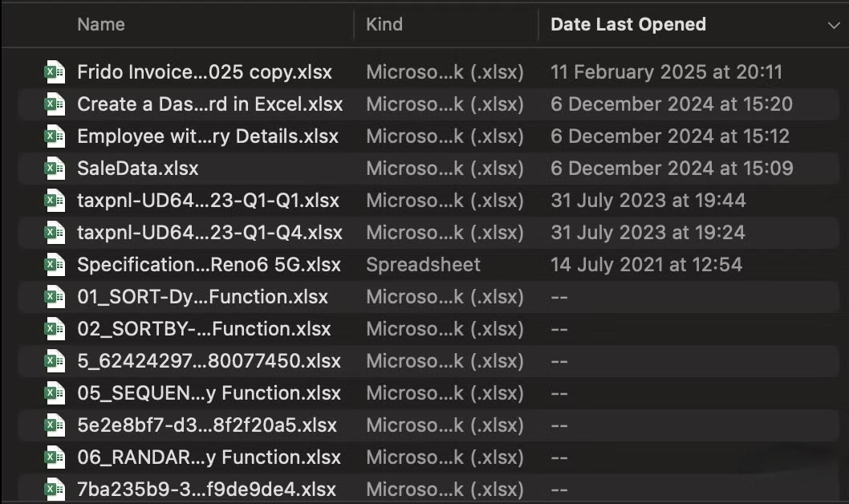
Task: Click the Excel icon next to Employee Details file
Action: coord(54,136)
